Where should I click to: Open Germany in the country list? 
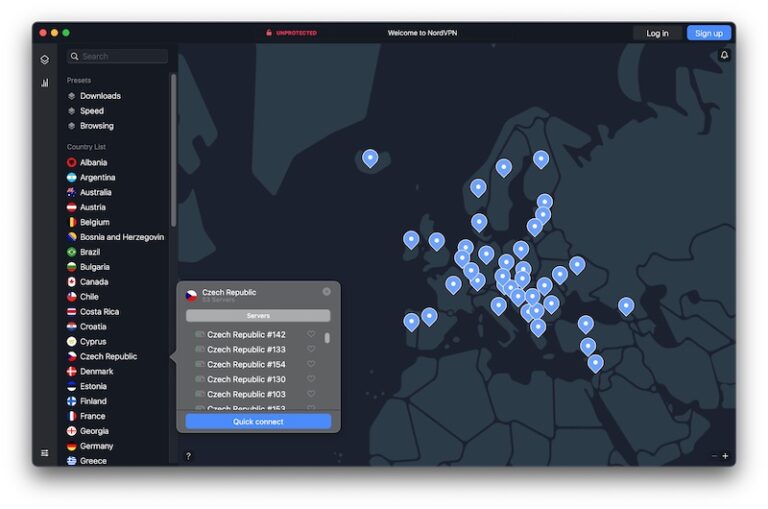[x=96, y=446]
